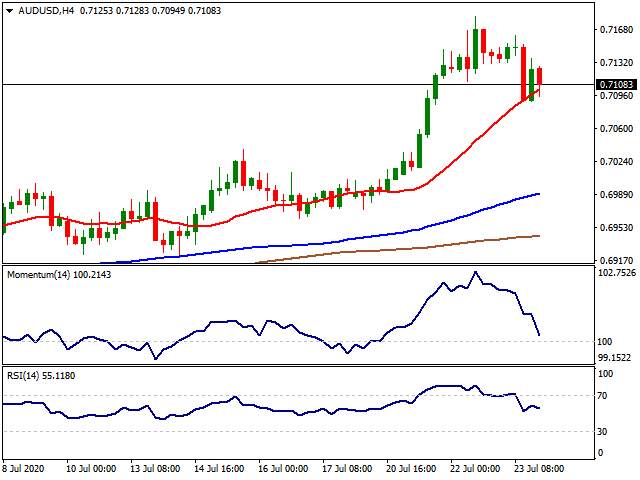
Task: Select the time axis label 23 Jul 08:00
Action: (539, 468)
